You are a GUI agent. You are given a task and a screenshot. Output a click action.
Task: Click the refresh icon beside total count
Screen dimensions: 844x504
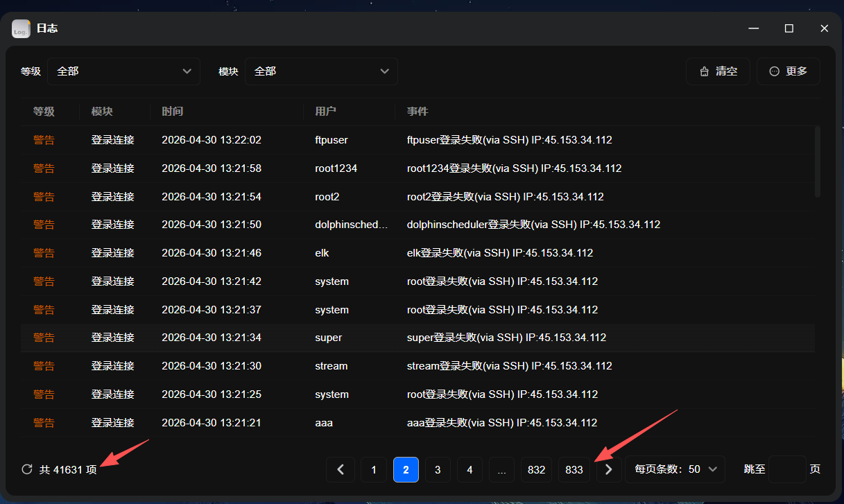[27, 469]
